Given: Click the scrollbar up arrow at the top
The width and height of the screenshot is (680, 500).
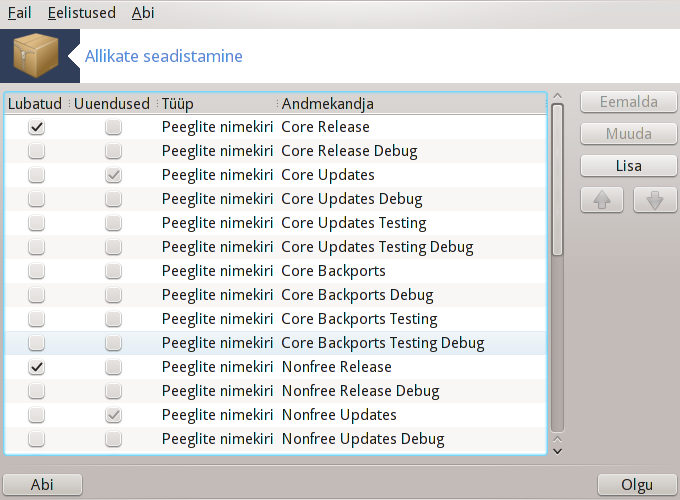Looking at the screenshot, I should pyautogui.click(x=558, y=96).
